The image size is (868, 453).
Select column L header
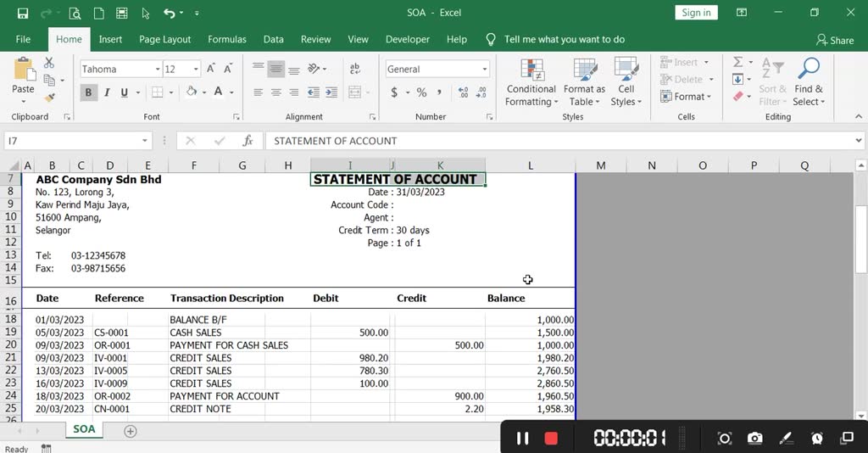[531, 165]
